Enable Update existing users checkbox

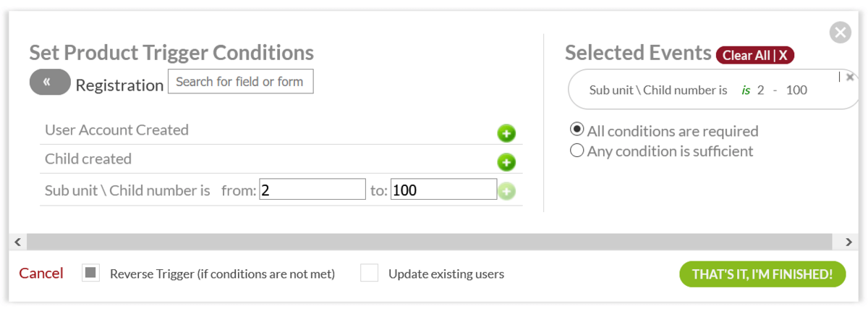[x=370, y=274]
